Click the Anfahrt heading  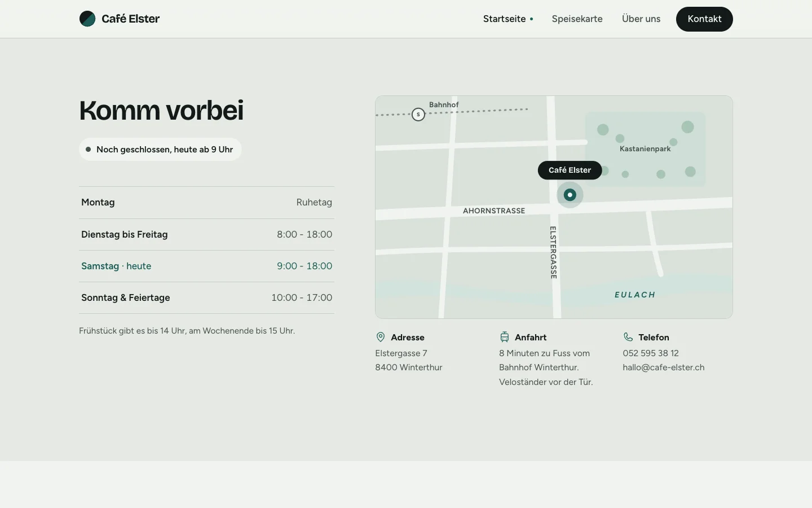[x=531, y=338]
